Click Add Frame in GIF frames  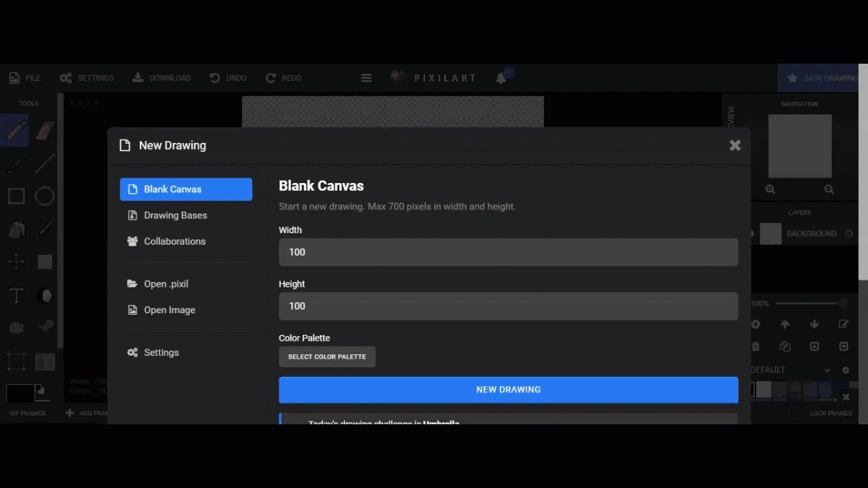(87, 413)
